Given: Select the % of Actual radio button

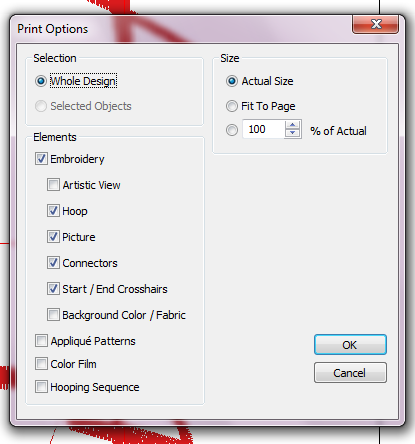Looking at the screenshot, I should coord(232,130).
